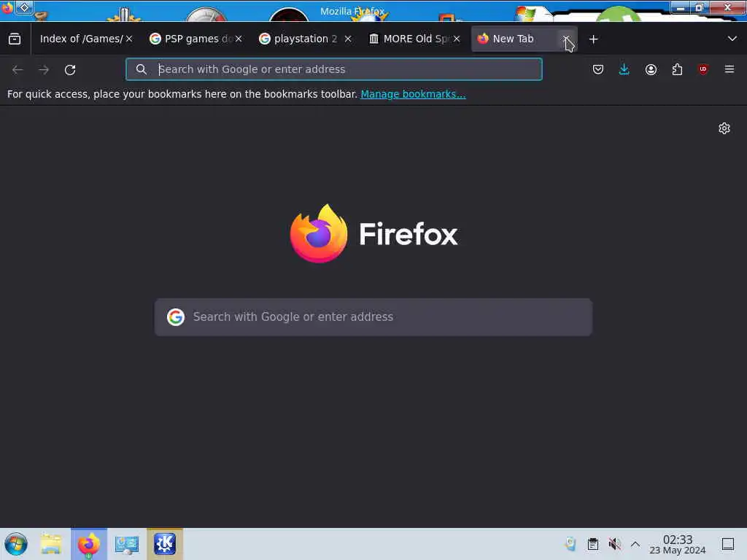Viewport: 747px width, 560px height.
Task: Open the Start menu orb
Action: point(16,544)
